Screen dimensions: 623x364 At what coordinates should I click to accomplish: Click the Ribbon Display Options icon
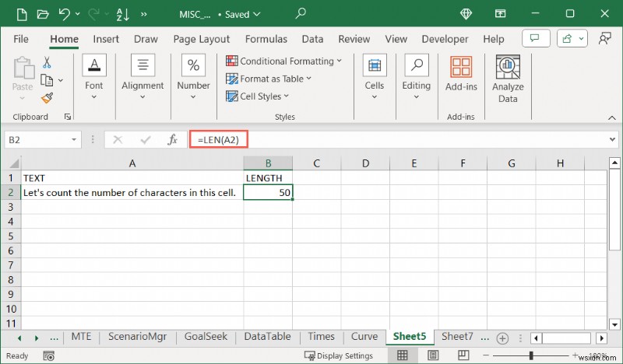(500, 14)
